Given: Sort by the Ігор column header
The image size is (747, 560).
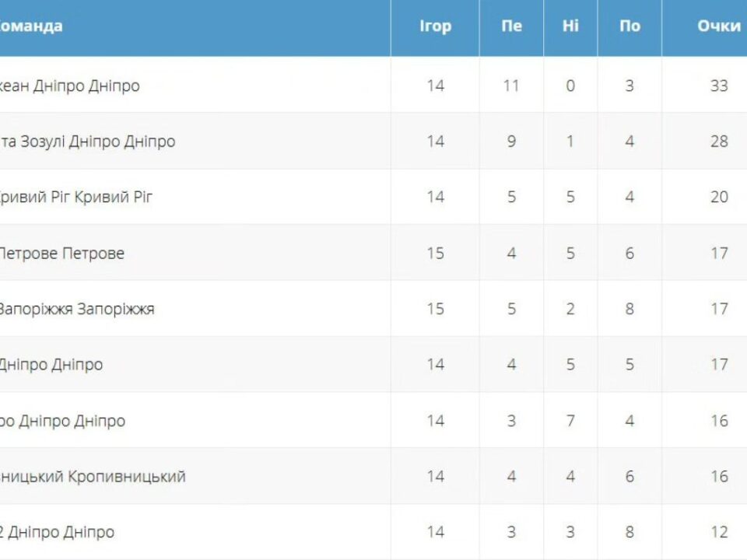Looking at the screenshot, I should [x=435, y=26].
